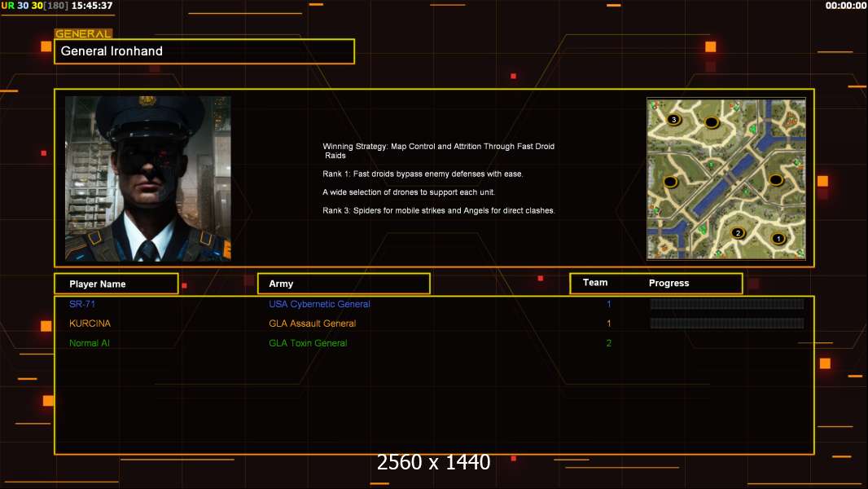Select start position 3 on the map
The width and height of the screenshot is (868, 489).
[x=673, y=119]
